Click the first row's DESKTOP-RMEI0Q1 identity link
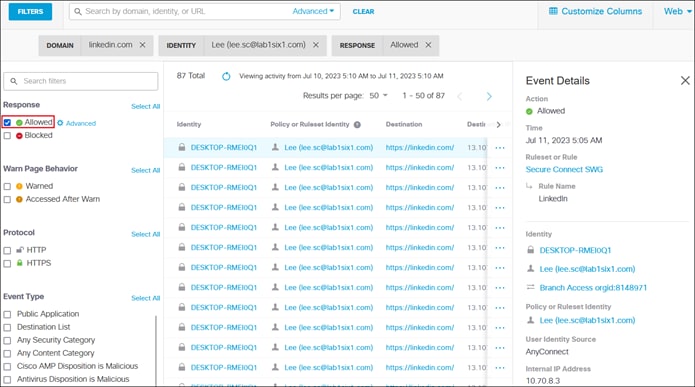Viewport: 695px width, 387px height. click(x=224, y=148)
